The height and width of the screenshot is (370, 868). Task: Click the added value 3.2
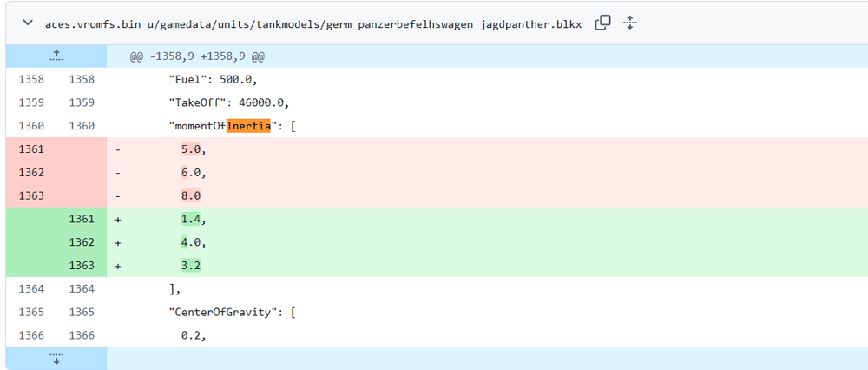pyautogui.click(x=191, y=266)
